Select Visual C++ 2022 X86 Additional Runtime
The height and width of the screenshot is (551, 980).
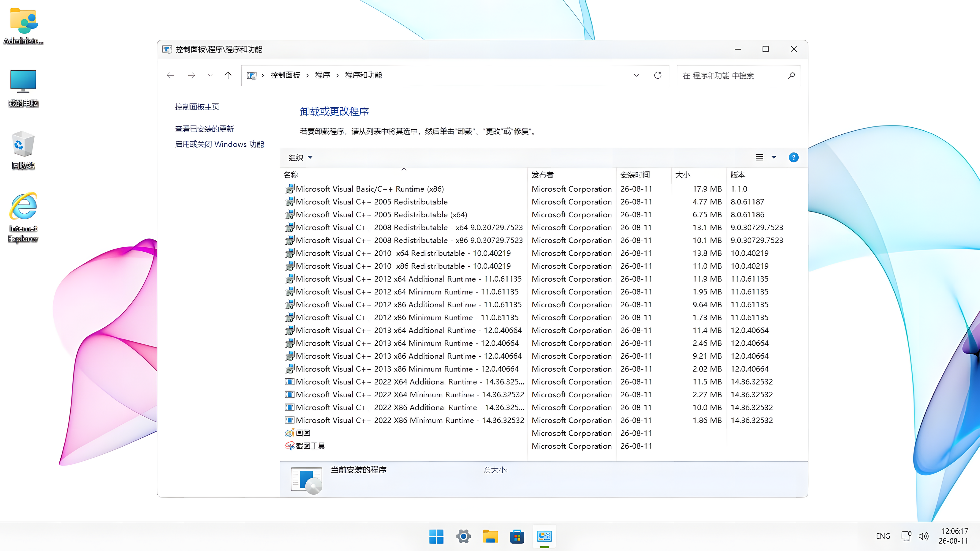coord(534,408)
